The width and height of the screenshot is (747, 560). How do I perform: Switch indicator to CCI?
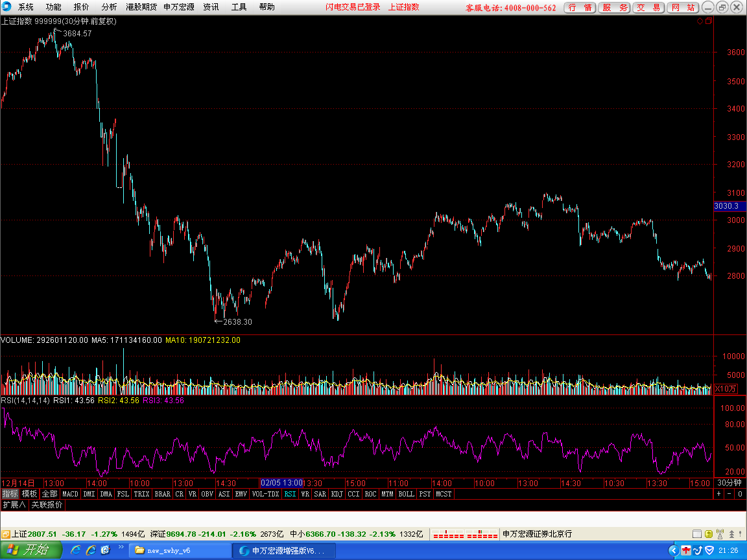353,494
